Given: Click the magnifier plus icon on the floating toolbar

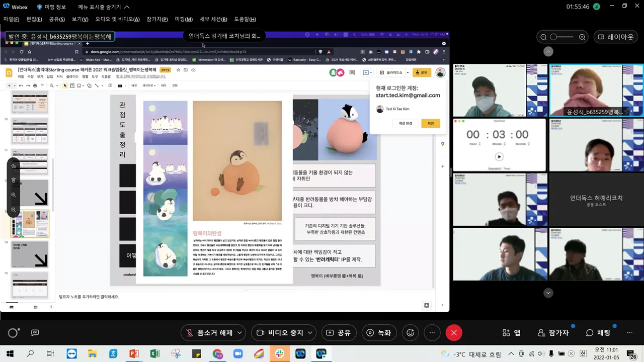Looking at the screenshot, I should (x=14, y=195).
